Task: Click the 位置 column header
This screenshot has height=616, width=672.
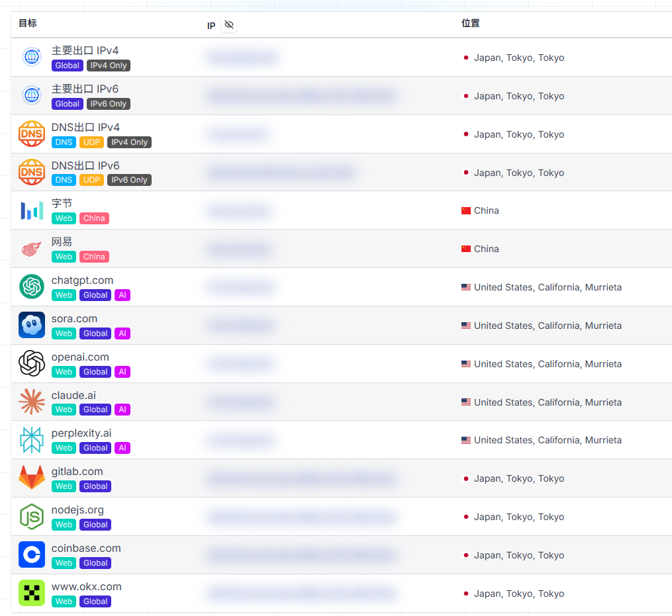Action: coord(471,23)
